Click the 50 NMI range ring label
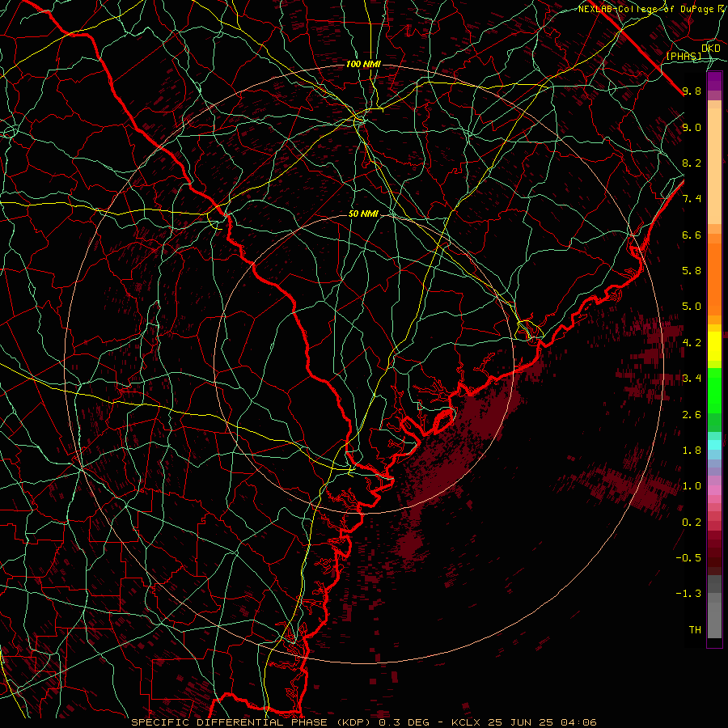Screen dimensions: 728x728 (x=363, y=214)
